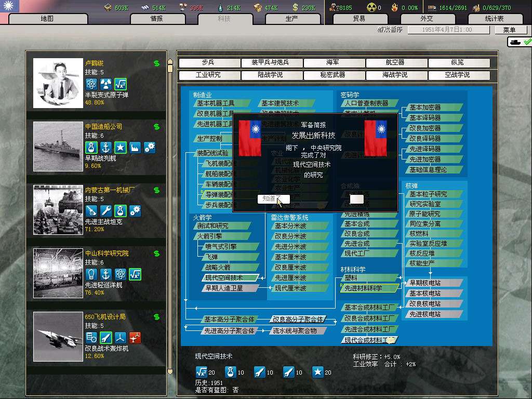Select the 海军 research category
532x399 pixels.
pyautogui.click(x=334, y=62)
